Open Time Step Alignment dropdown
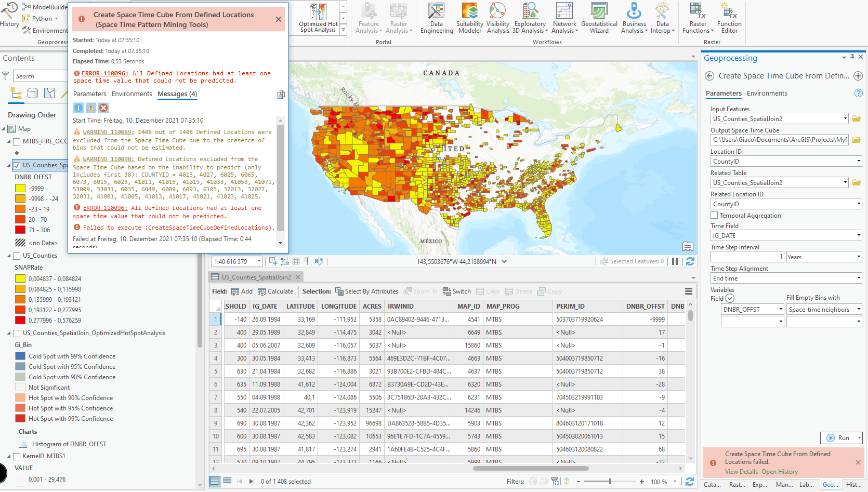868x492 pixels. [858, 278]
